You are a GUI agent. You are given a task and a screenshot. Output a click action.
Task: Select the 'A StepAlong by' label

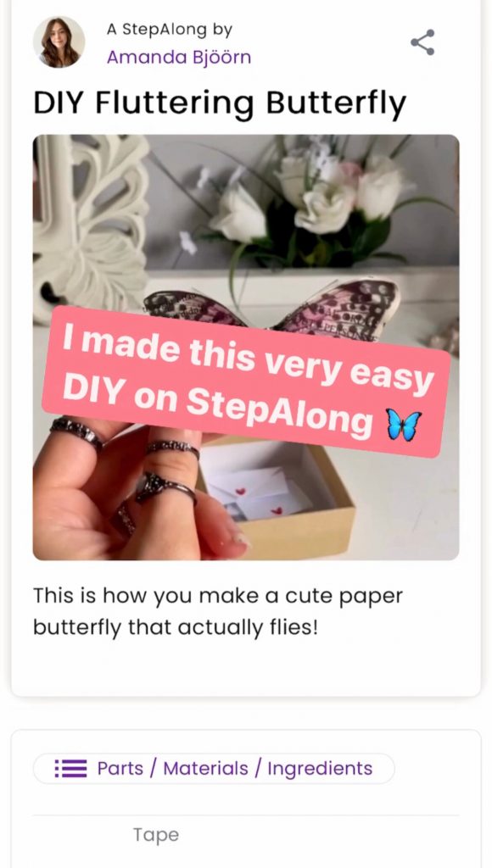click(x=170, y=30)
